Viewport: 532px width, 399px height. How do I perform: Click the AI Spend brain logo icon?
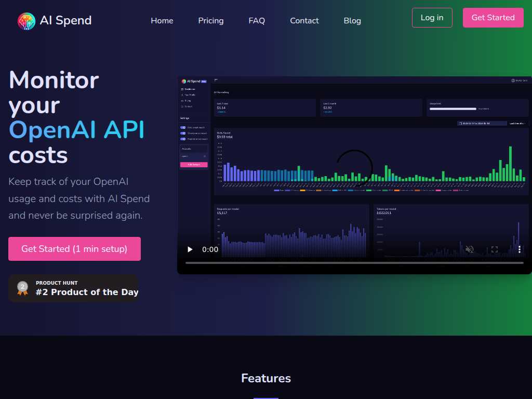(x=26, y=21)
